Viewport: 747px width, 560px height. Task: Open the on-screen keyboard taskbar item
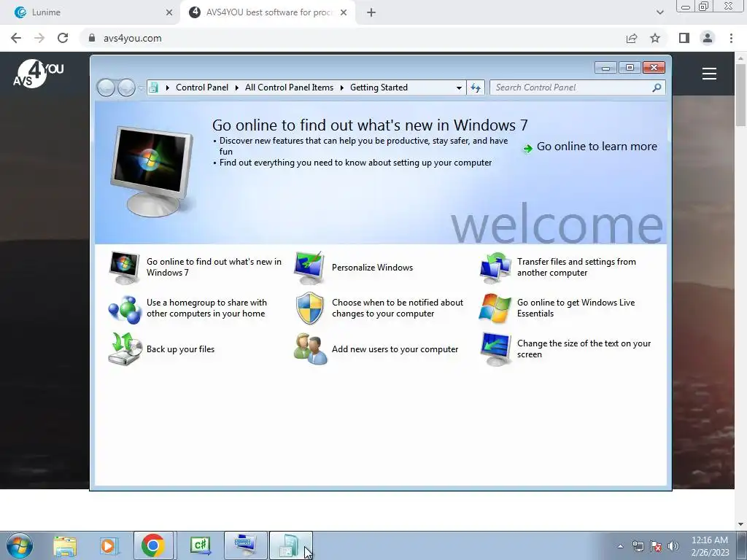click(245, 545)
